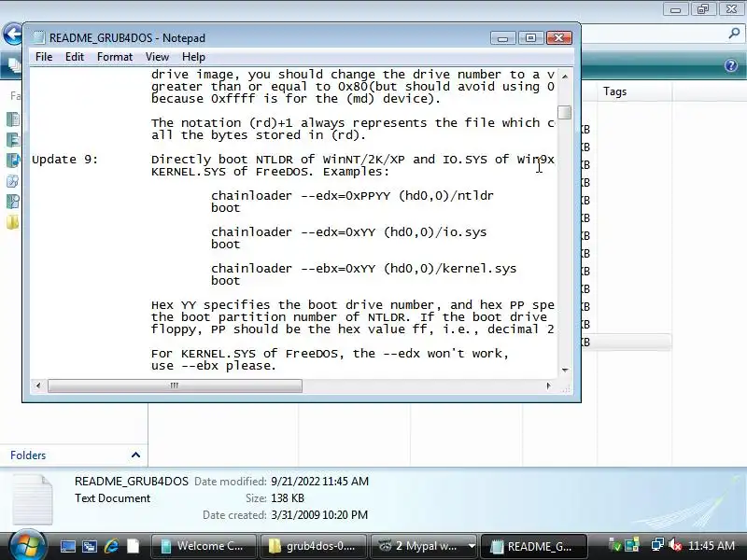Open Recently Changed in favorite links

(x=13, y=181)
